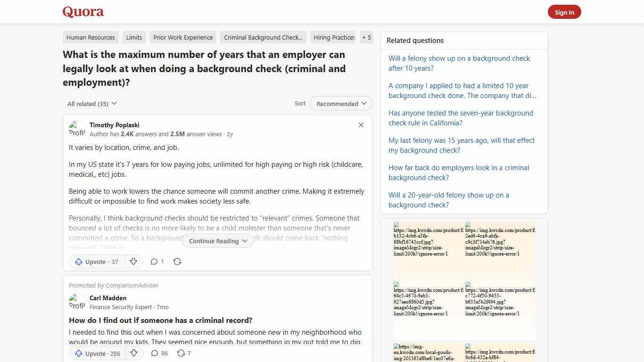Dismiss Timothy Poplaski's answer with the X

361,125
